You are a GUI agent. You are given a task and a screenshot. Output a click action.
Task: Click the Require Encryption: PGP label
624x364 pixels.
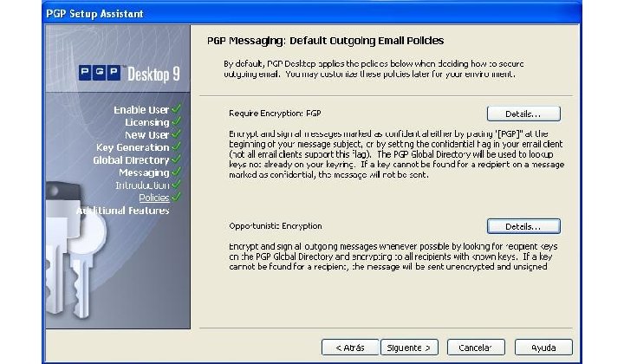(275, 114)
